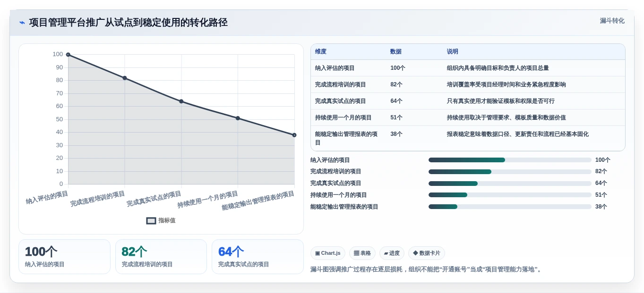644x293 pixels.
Task: Click table value 82个
Action: [x=396, y=84]
